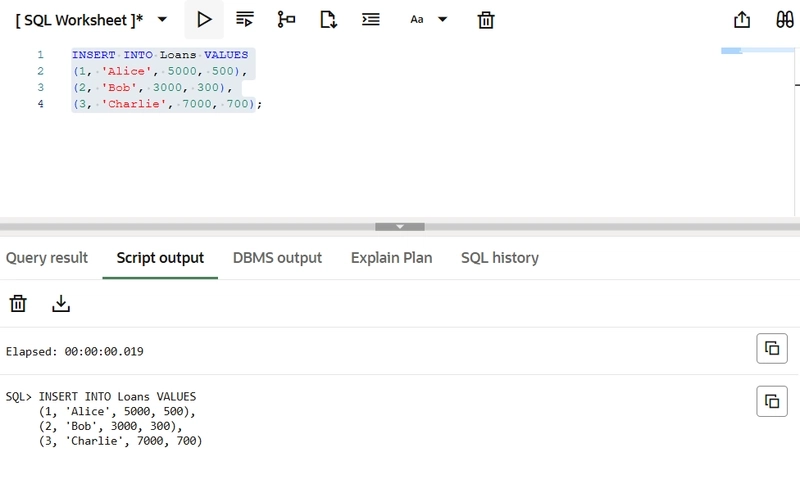Collapse the editor pane using splitter arrow
Screen dimensions: 800x493
click(400, 227)
